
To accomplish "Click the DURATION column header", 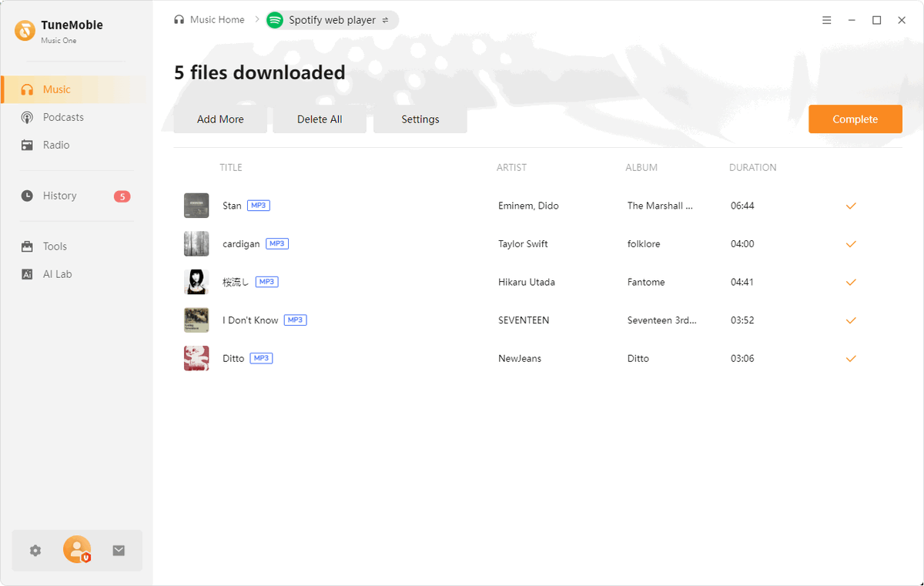I will (753, 168).
